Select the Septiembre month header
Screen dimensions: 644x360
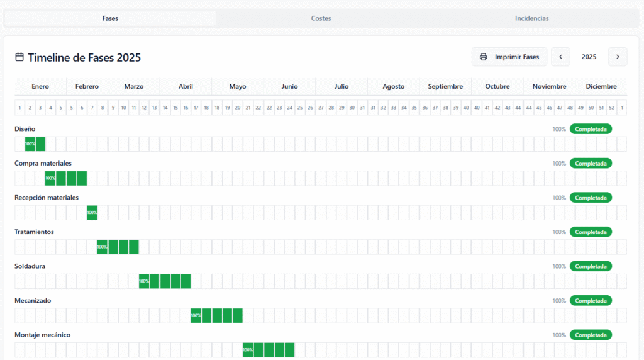coord(445,86)
